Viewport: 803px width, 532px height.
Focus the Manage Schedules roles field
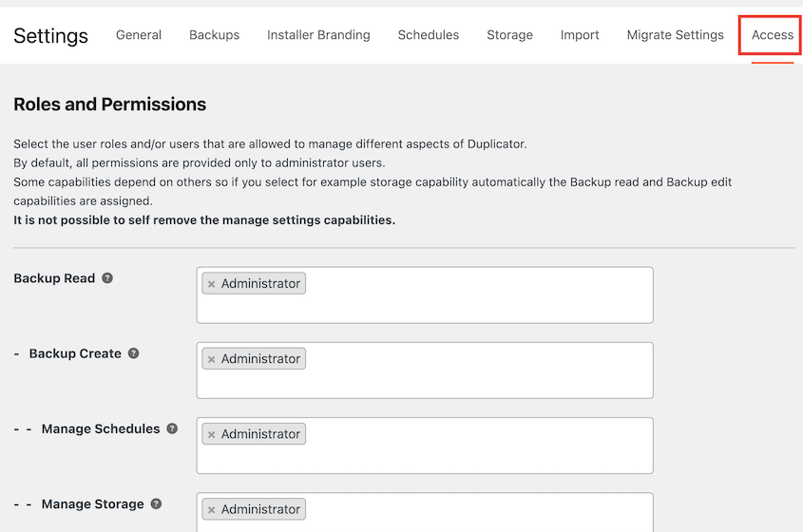click(425, 446)
